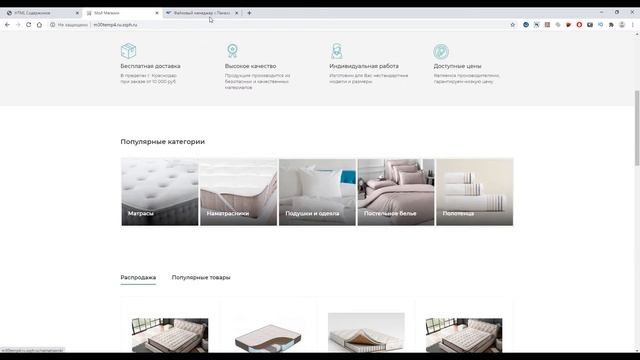Select the Мой Магазин browser tab
The width and height of the screenshot is (640, 360).
(x=122, y=13)
